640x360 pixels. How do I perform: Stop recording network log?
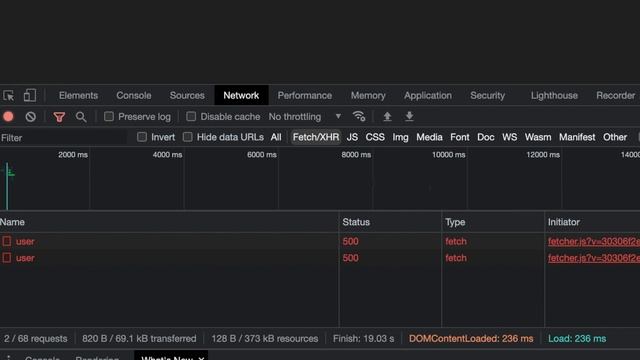click(x=8, y=117)
